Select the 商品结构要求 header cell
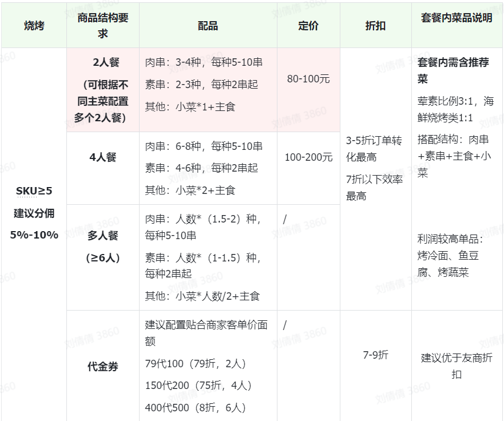Viewport: 504px width, 421px height. click(x=103, y=26)
